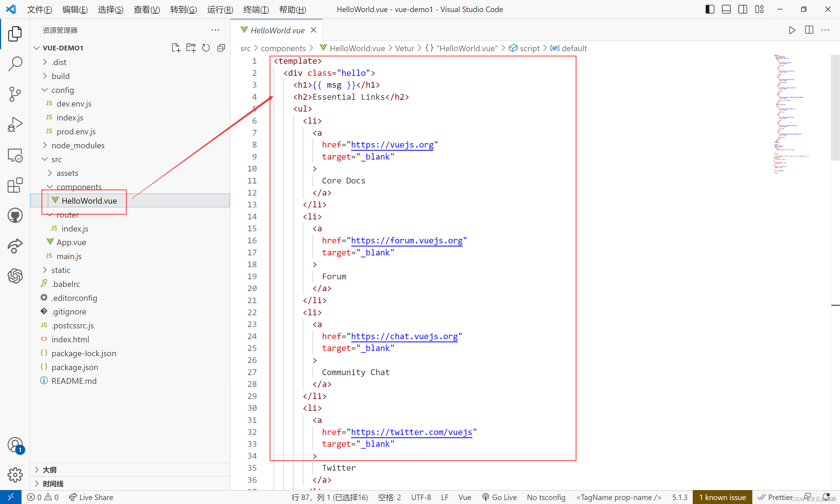Open the Search view in activity bar
This screenshot has width=840, height=504.
(15, 64)
